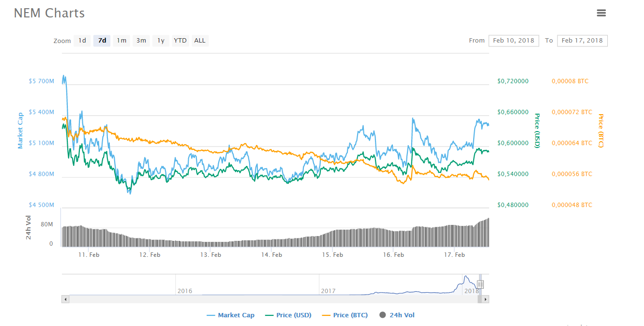Select the 1d zoom button
Viewport: 644px width, 326px height.
[82, 41]
